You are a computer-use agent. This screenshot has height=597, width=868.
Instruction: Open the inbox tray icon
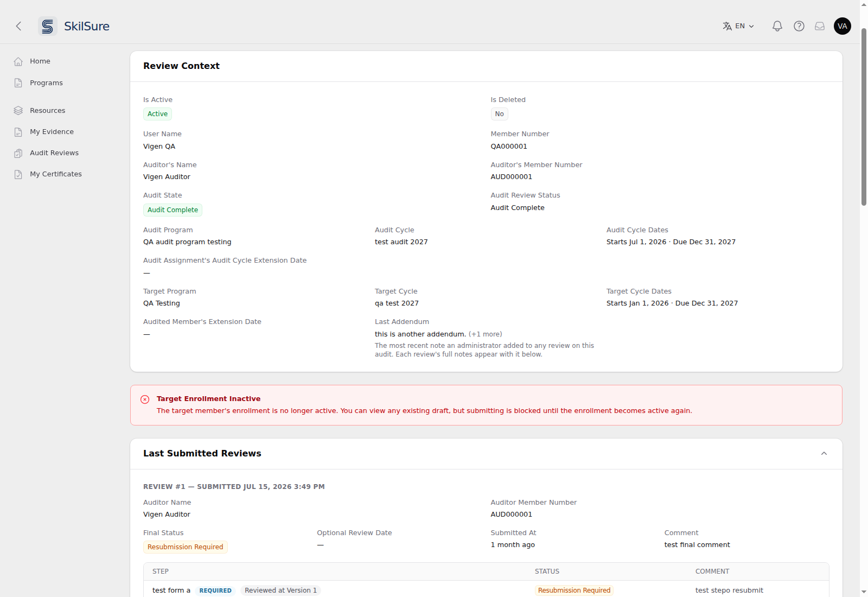[820, 26]
